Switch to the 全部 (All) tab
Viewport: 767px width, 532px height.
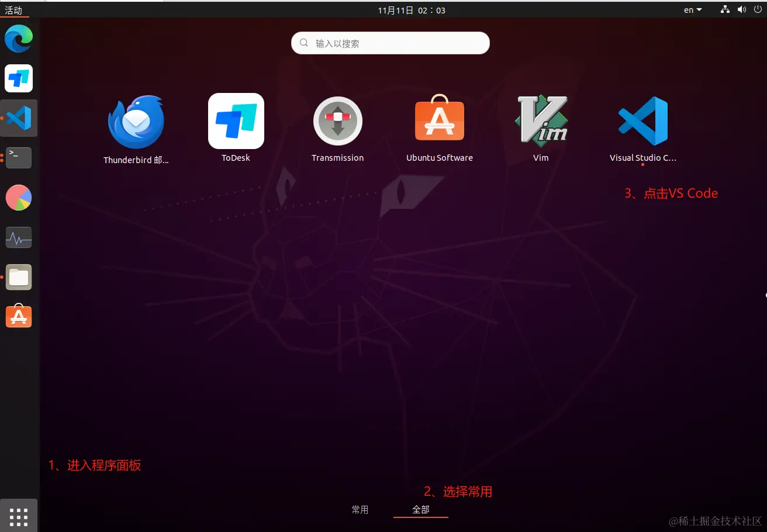421,510
